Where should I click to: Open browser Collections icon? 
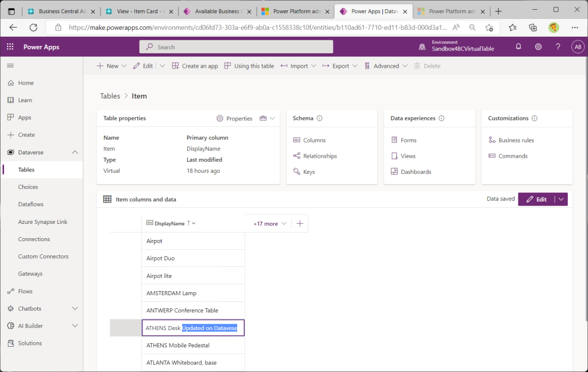coord(533,28)
